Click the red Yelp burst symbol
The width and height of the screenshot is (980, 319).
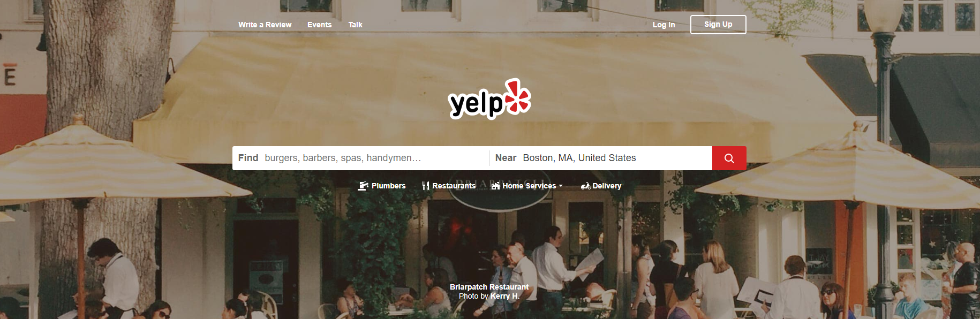(x=517, y=96)
